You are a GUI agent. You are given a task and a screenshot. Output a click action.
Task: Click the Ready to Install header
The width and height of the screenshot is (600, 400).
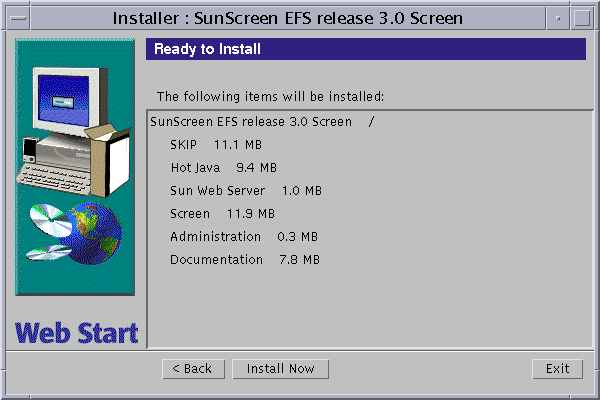pos(365,49)
